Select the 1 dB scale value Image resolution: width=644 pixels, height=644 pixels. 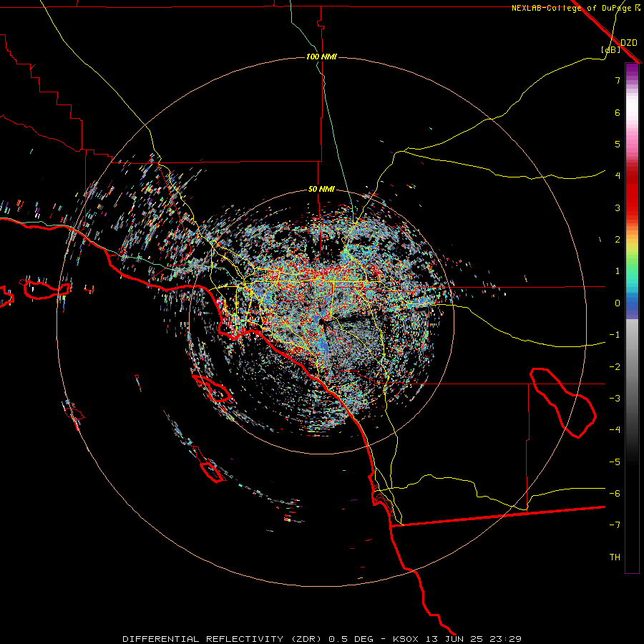coord(618,271)
